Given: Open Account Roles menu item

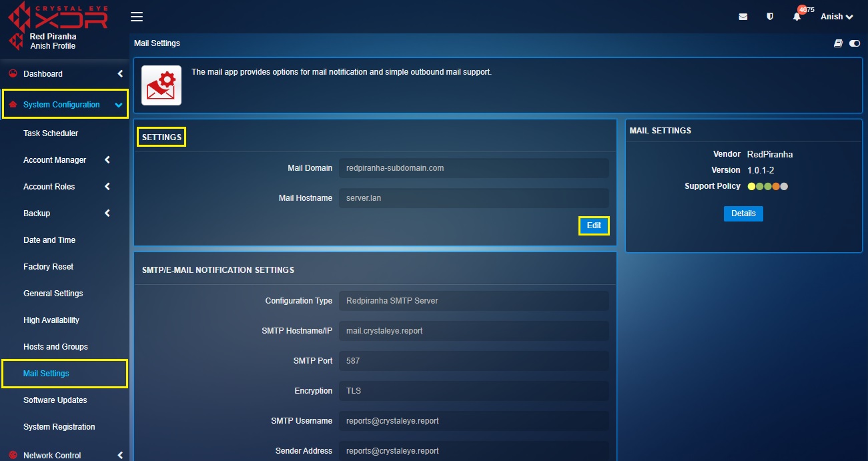Looking at the screenshot, I should (x=49, y=187).
